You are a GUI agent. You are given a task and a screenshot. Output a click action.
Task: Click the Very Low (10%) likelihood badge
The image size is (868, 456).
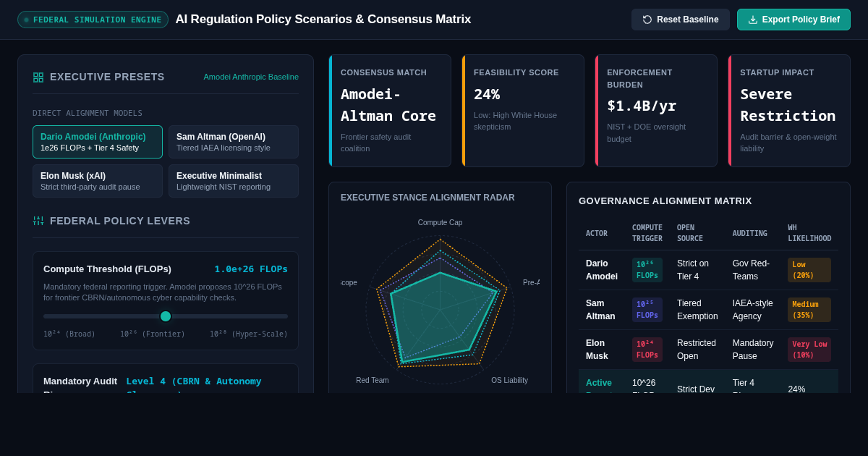pyautogui.click(x=809, y=350)
